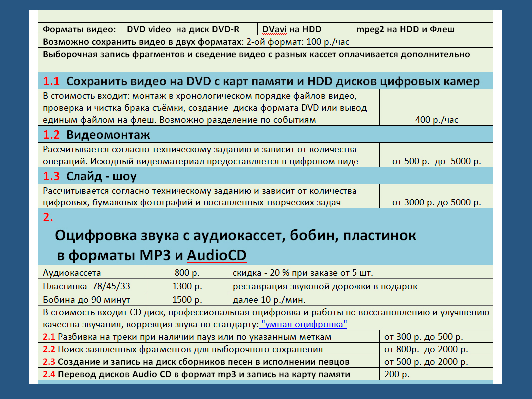Viewport: 532px width, 399px height.
Task: Select the "скидка - 20 %" discount cell
Action: pos(303,273)
